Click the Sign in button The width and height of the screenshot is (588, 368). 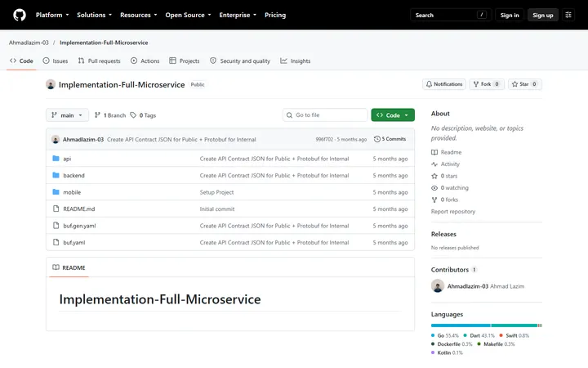[510, 15]
